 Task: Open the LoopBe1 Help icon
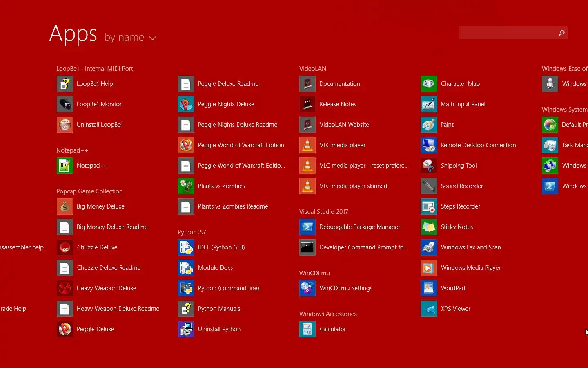(x=65, y=84)
